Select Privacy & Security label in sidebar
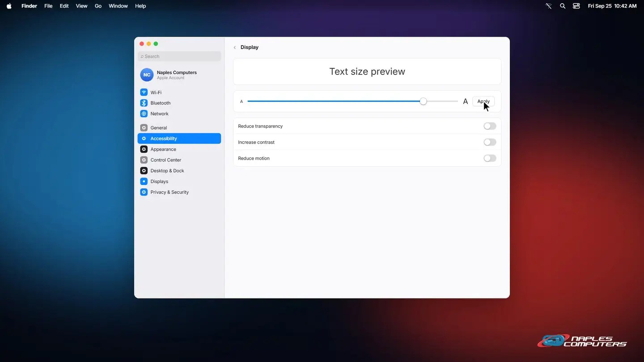Image resolution: width=644 pixels, height=362 pixels. (x=169, y=192)
